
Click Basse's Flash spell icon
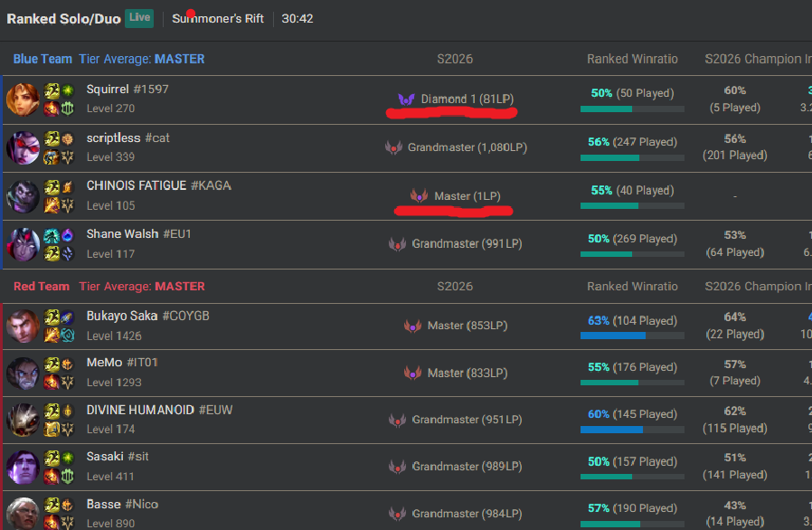[x=52, y=505]
